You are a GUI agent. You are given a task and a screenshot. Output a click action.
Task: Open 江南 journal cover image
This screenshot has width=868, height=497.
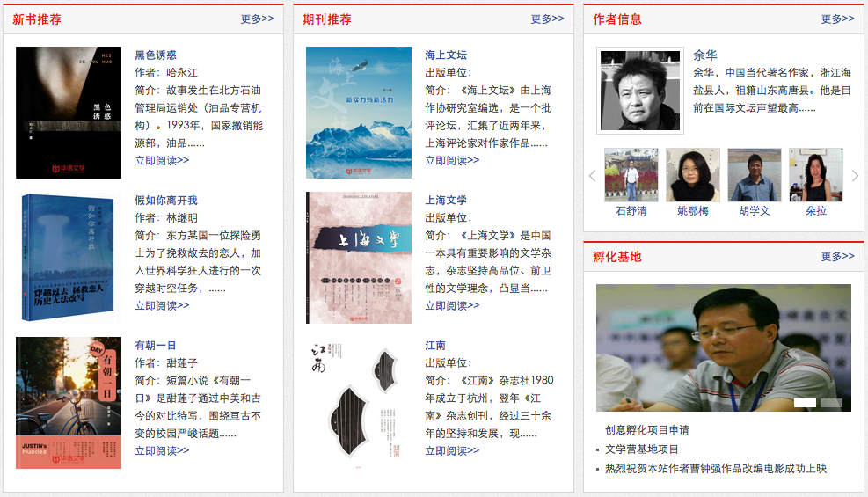359,403
